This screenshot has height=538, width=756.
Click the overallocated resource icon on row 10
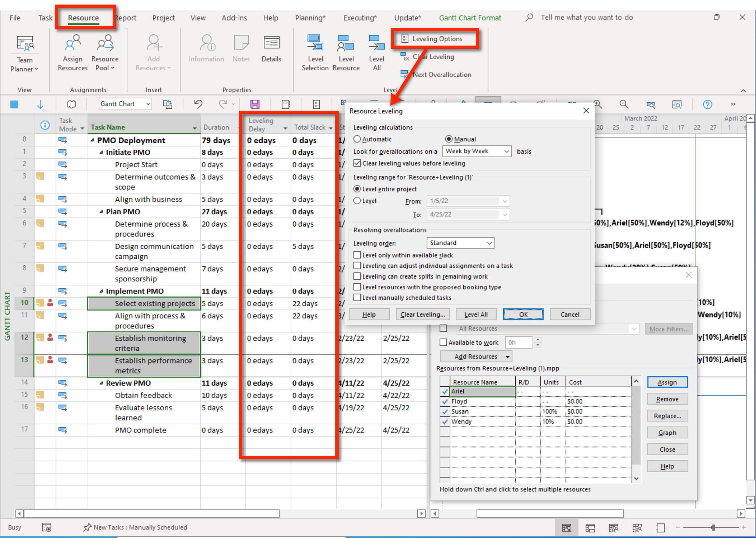click(x=50, y=303)
